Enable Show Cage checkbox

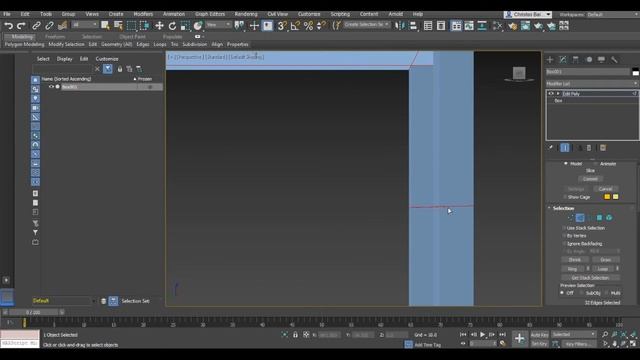point(565,197)
